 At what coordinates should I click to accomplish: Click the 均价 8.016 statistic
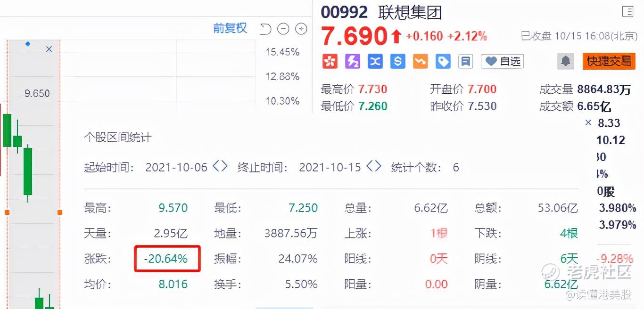point(173,284)
